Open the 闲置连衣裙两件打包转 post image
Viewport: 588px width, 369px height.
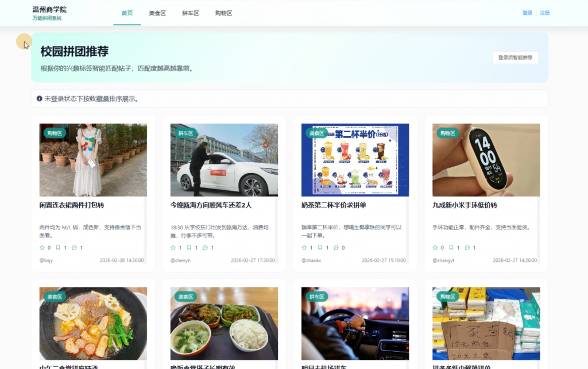(x=93, y=160)
